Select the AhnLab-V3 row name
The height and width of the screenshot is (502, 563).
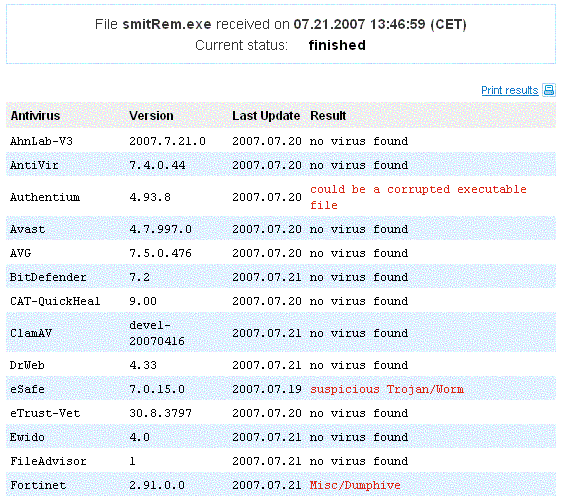point(41,141)
